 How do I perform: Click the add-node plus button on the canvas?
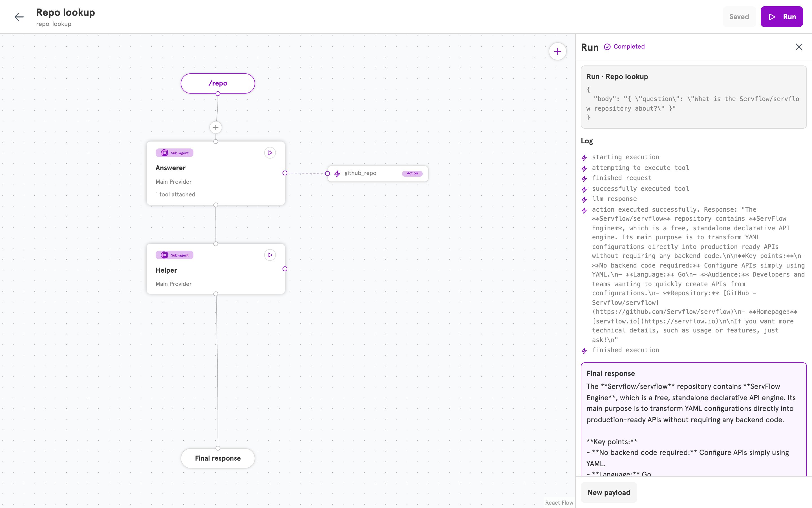pyautogui.click(x=558, y=51)
